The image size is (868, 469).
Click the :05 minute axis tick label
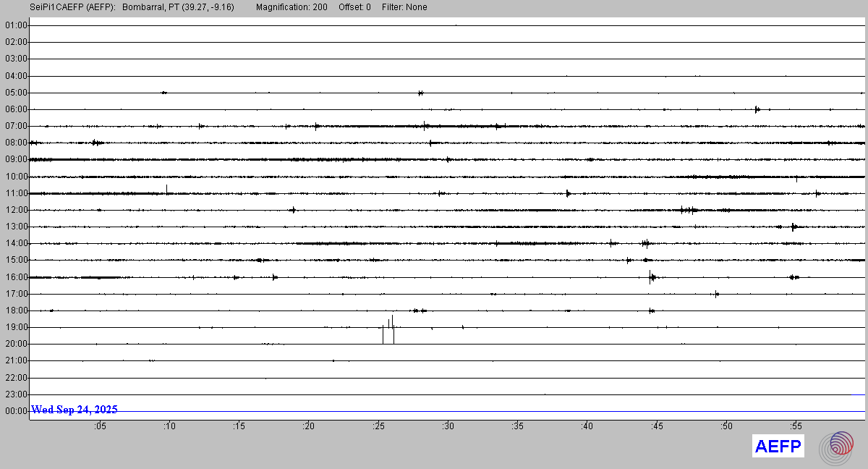pyautogui.click(x=100, y=426)
